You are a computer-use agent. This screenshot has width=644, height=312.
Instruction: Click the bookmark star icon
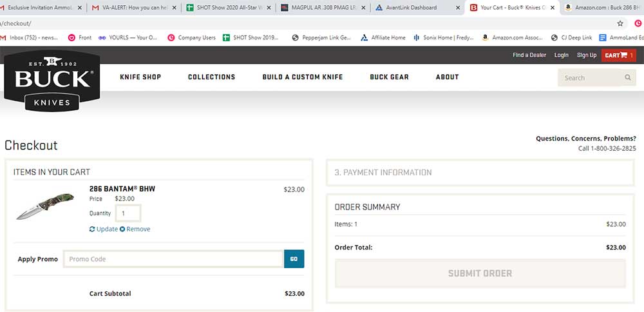tap(620, 23)
